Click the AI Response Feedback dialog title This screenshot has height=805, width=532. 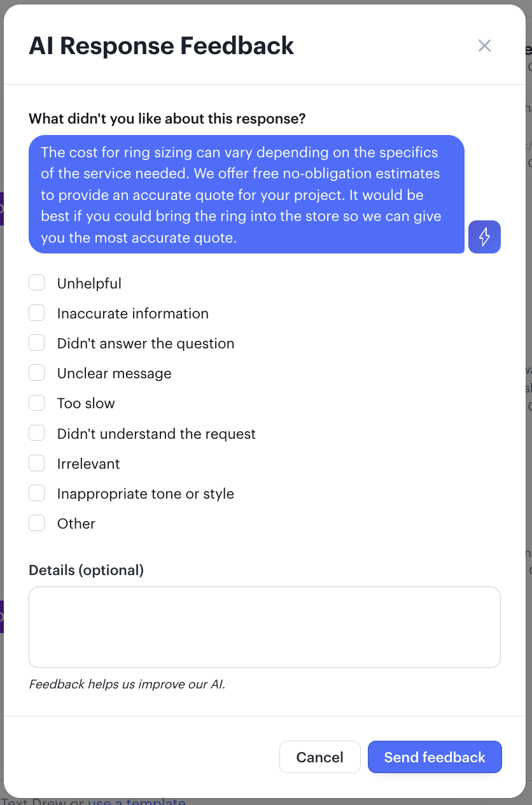161,45
